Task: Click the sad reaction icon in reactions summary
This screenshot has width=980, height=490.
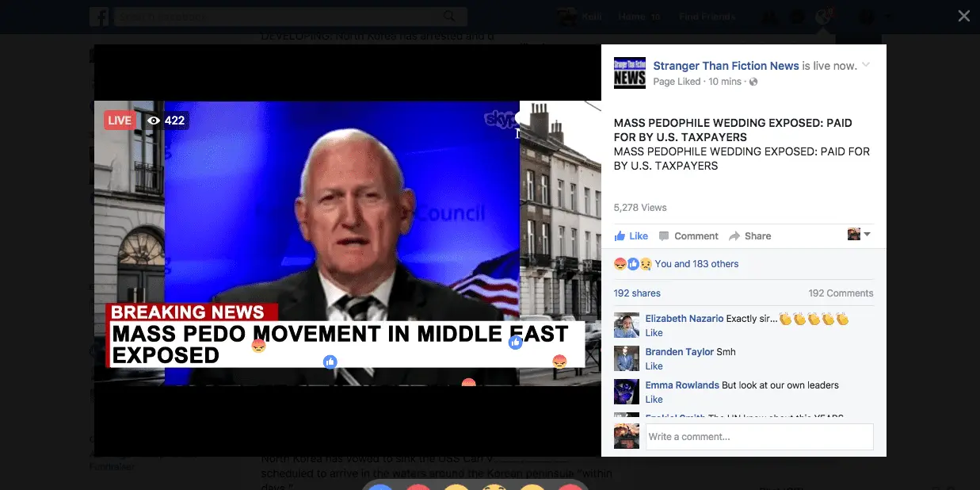Action: 646,264
